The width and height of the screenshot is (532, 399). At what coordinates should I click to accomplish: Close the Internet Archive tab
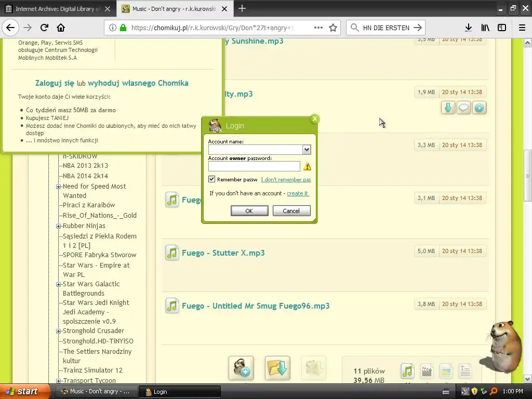[x=108, y=9]
